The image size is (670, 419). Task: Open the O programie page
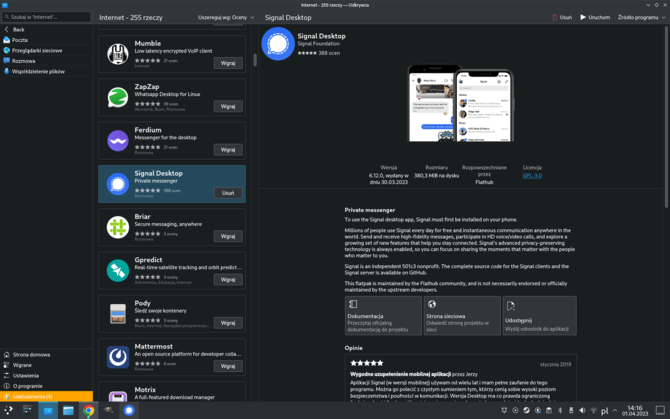point(46,386)
